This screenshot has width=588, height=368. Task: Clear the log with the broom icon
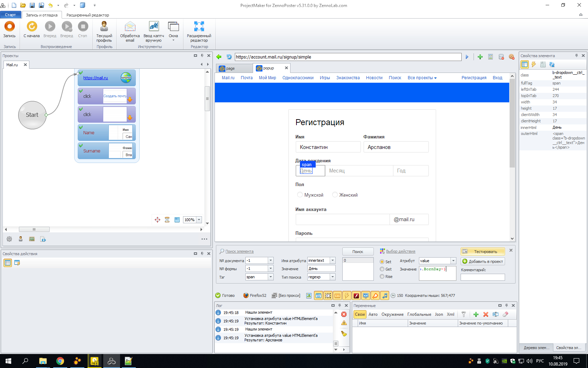(344, 334)
